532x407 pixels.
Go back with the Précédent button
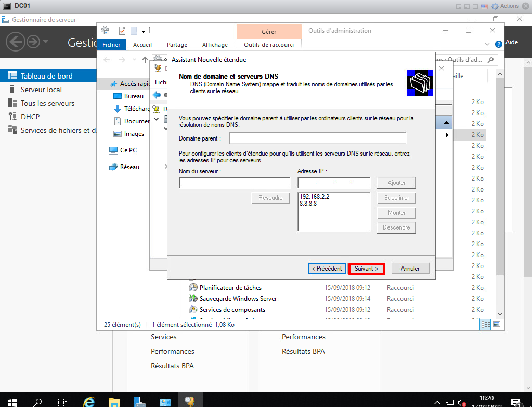pos(327,269)
